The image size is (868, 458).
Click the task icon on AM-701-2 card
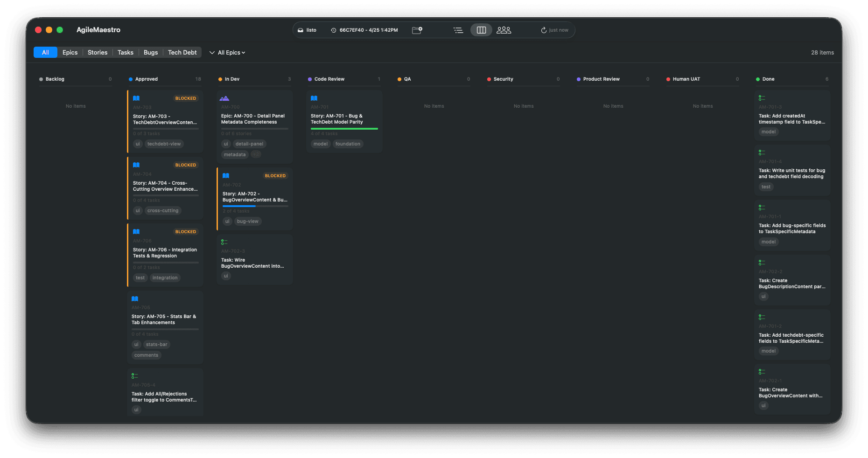point(762,317)
